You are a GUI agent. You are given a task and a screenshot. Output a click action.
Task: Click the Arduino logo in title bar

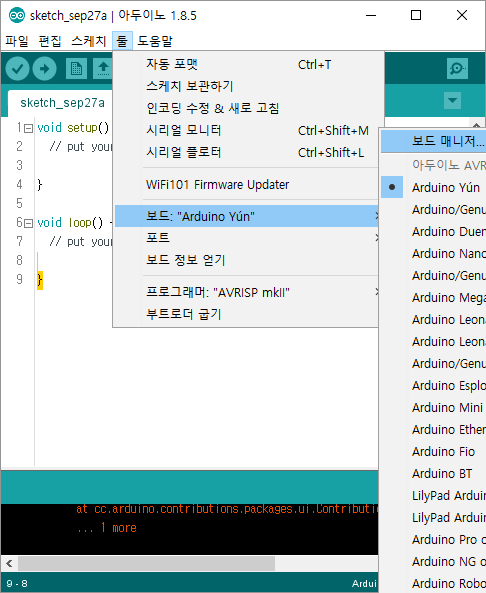click(17, 16)
